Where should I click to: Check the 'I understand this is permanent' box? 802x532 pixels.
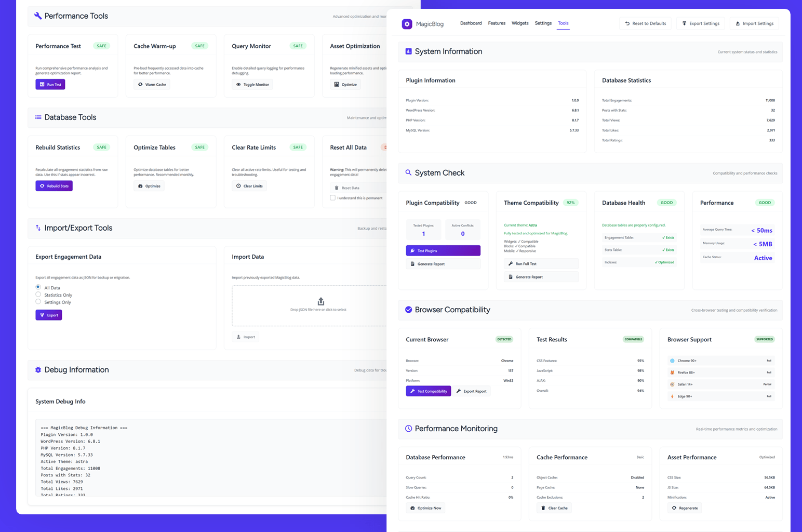(x=332, y=198)
